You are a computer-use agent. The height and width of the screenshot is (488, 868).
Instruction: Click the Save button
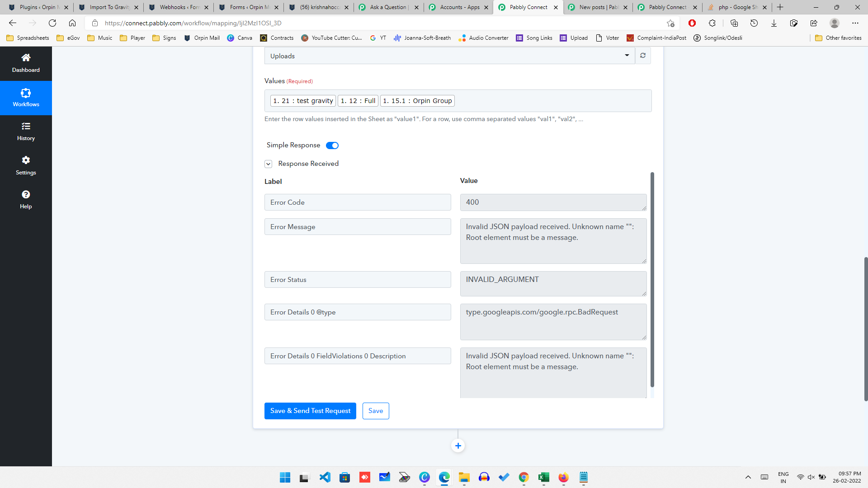pyautogui.click(x=376, y=411)
